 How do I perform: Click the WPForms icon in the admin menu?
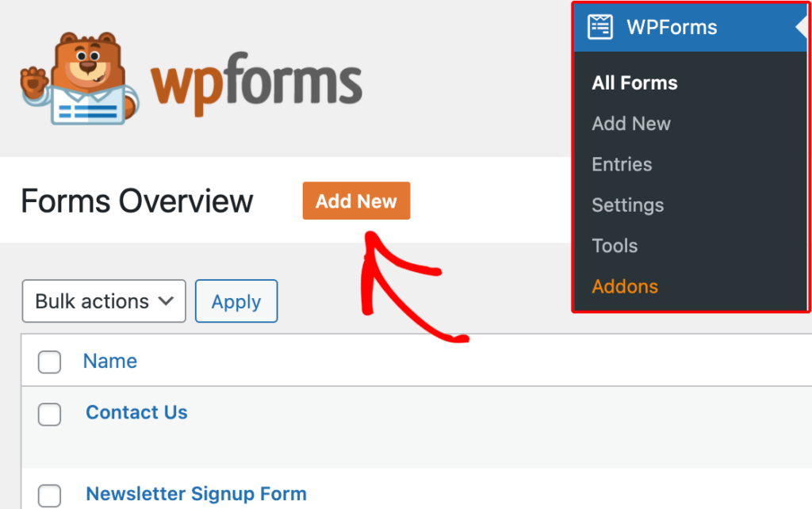(600, 26)
